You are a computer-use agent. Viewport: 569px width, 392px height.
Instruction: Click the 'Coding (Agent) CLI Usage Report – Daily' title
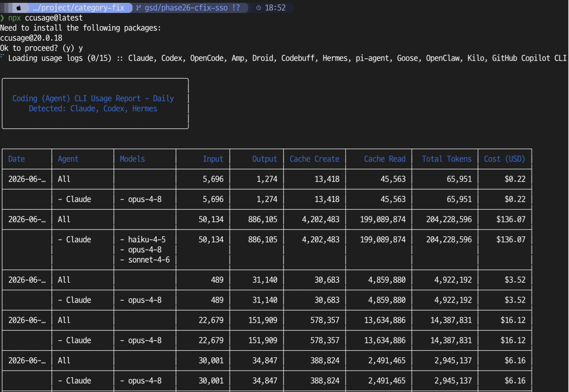(x=93, y=99)
